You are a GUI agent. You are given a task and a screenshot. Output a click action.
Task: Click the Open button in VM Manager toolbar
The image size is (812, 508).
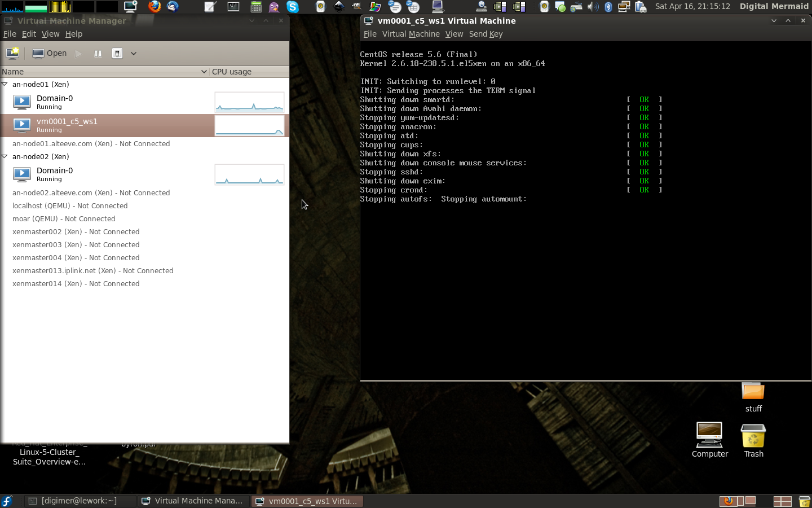click(50, 54)
